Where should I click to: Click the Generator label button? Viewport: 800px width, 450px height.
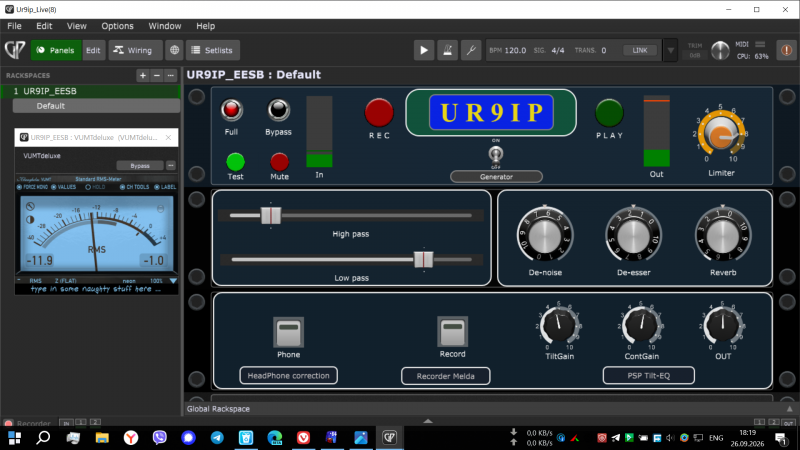coord(496,177)
